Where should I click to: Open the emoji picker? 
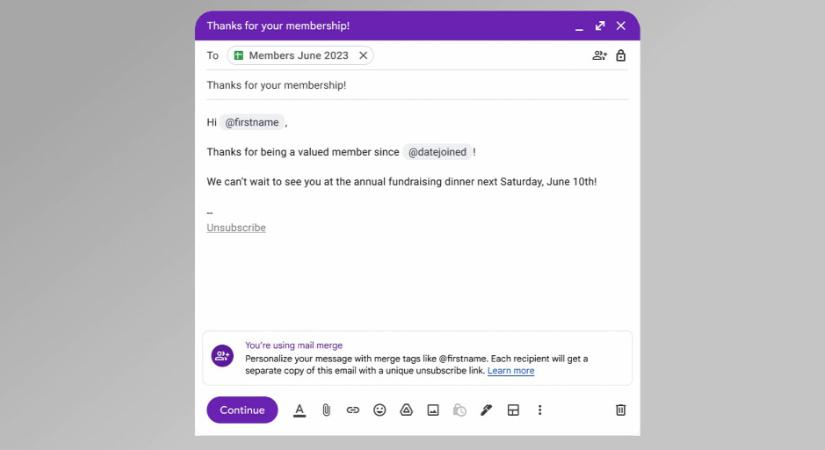379,410
